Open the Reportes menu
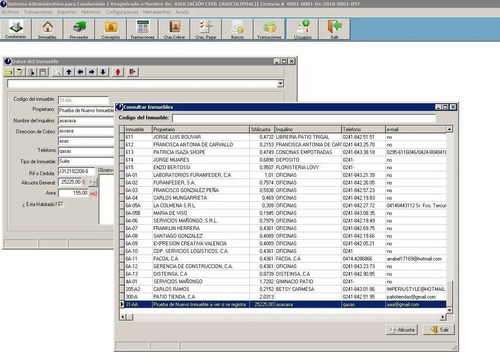The width and height of the screenshot is (500, 360). 67,12
